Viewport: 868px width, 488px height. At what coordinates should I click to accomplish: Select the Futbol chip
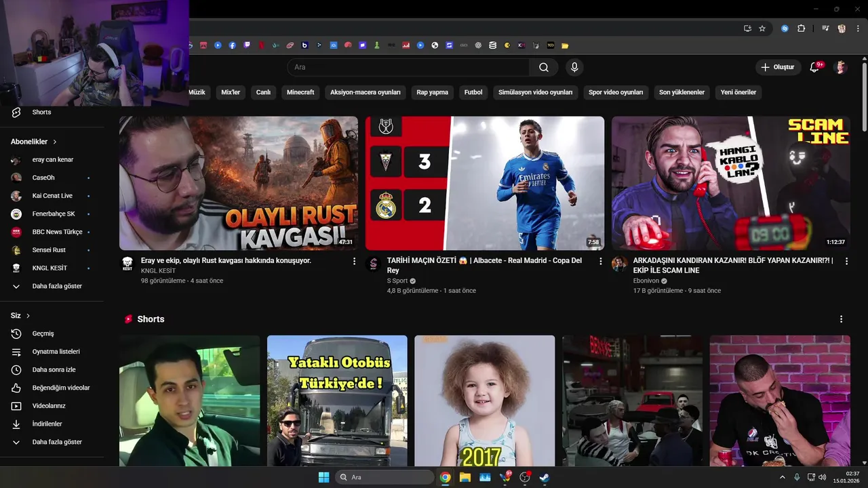[473, 92]
